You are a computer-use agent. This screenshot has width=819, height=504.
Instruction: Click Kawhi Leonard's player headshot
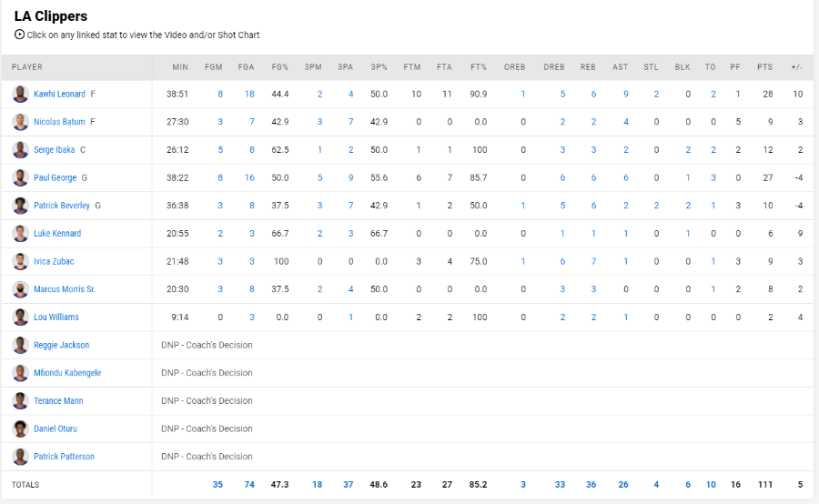(20, 94)
